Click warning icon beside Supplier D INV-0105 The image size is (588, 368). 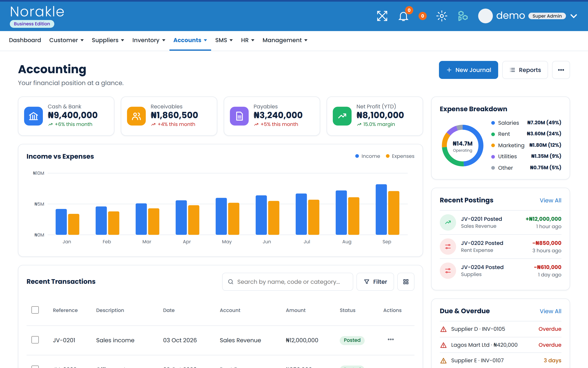click(443, 329)
